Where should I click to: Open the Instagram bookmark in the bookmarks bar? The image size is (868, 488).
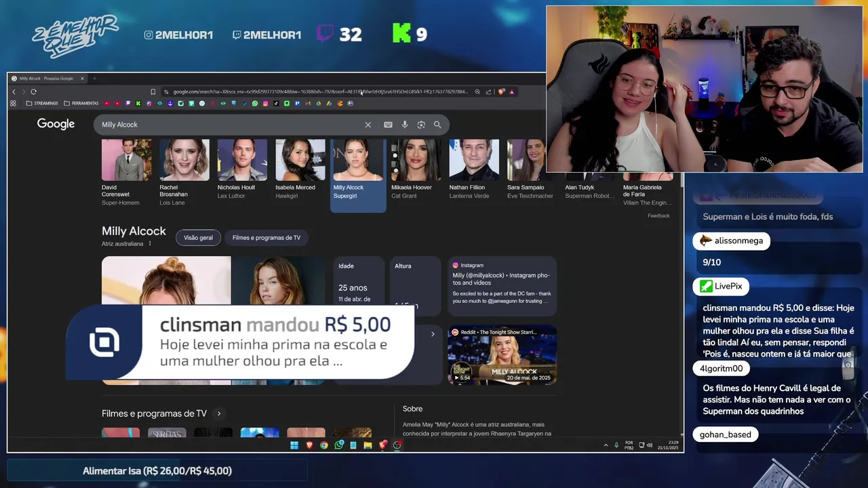(265, 104)
